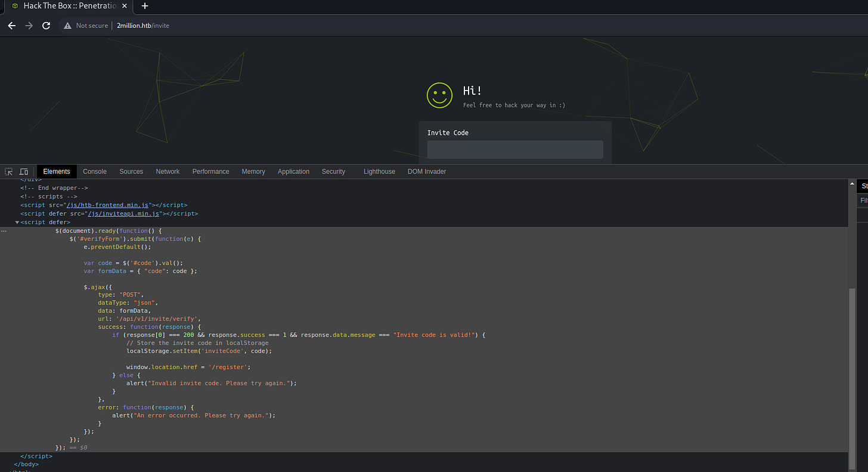
Task: Open the DOM Invader tab
Action: pos(427,172)
